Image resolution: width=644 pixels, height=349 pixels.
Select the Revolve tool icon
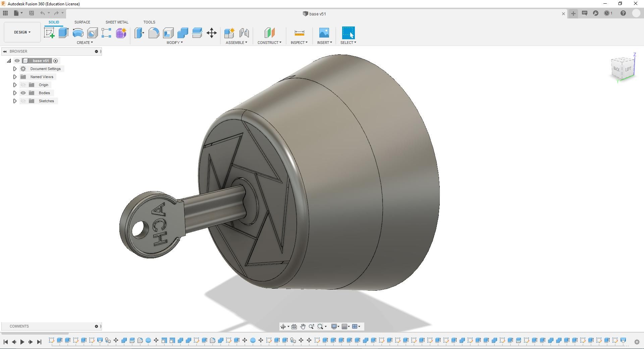coord(78,33)
